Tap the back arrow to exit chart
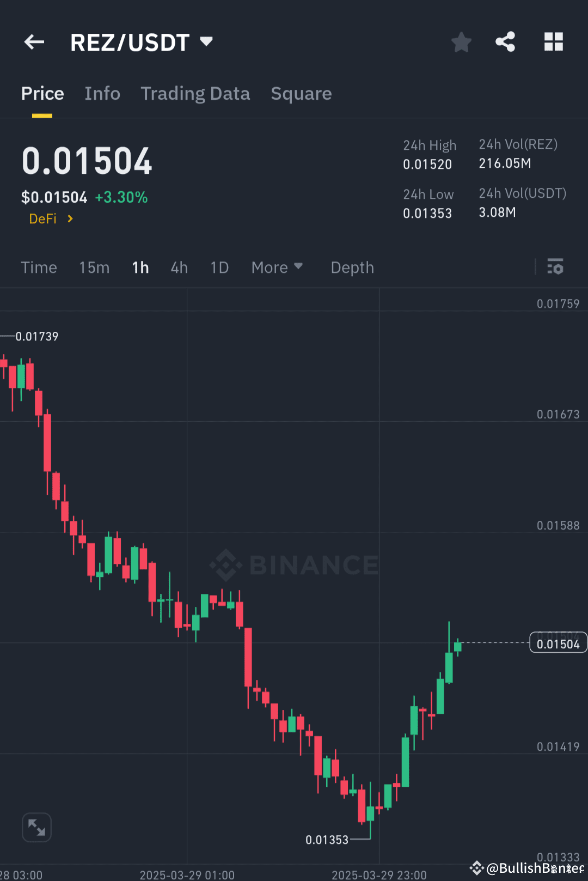The image size is (588, 881). coord(34,42)
